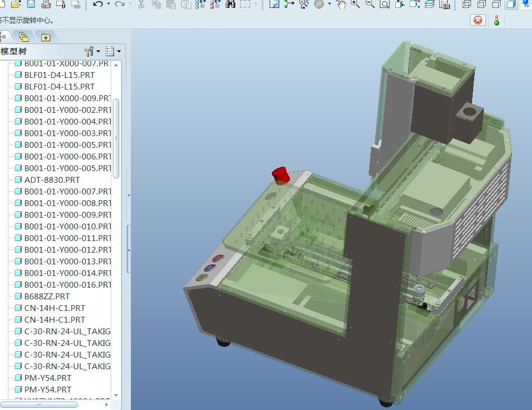Click the lower sash handle of navigator

(129, 250)
